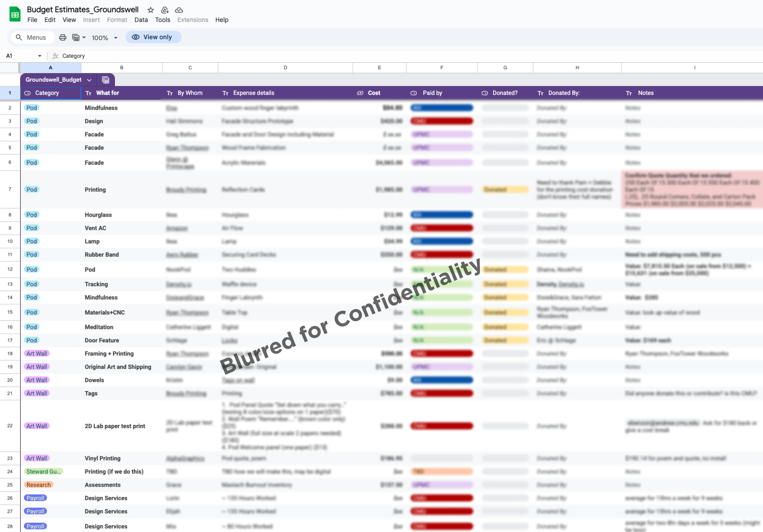This screenshot has width=763, height=532.
Task: Click the table view icon beside Groundswell_Budget
Action: (105, 80)
